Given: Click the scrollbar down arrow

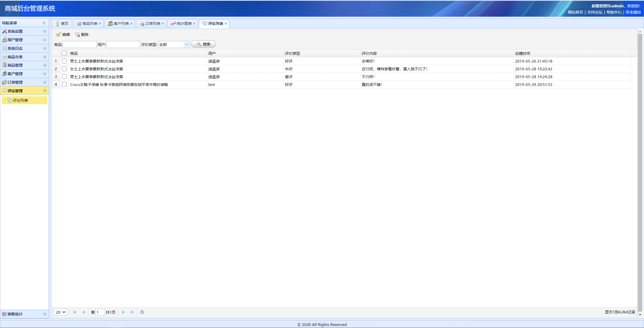Looking at the screenshot, I should click(x=640, y=315).
